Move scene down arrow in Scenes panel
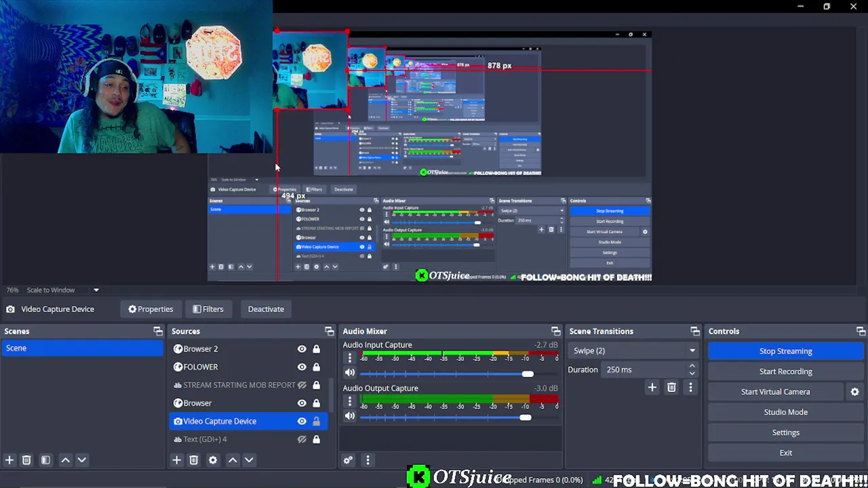The width and height of the screenshot is (868, 488). click(x=81, y=460)
